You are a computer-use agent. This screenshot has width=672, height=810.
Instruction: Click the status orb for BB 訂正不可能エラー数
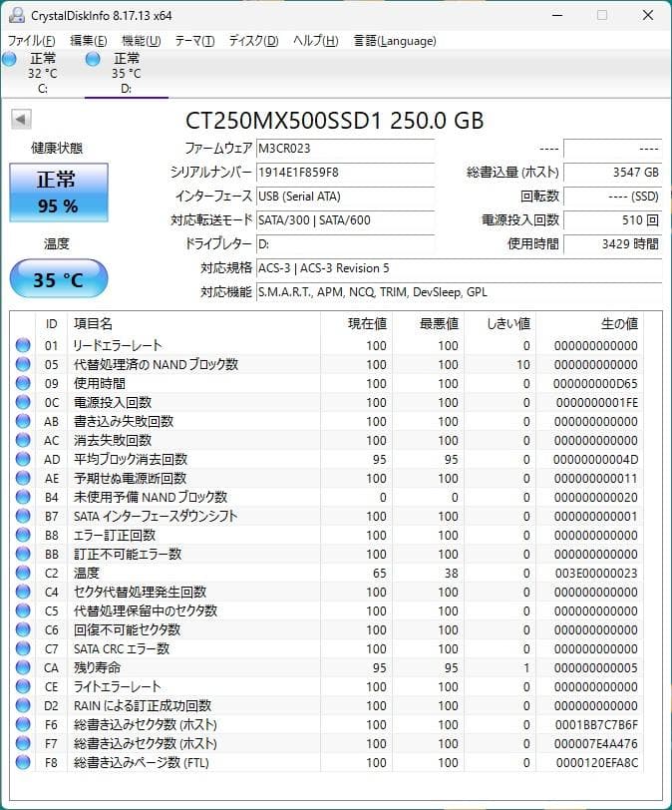click(23, 554)
